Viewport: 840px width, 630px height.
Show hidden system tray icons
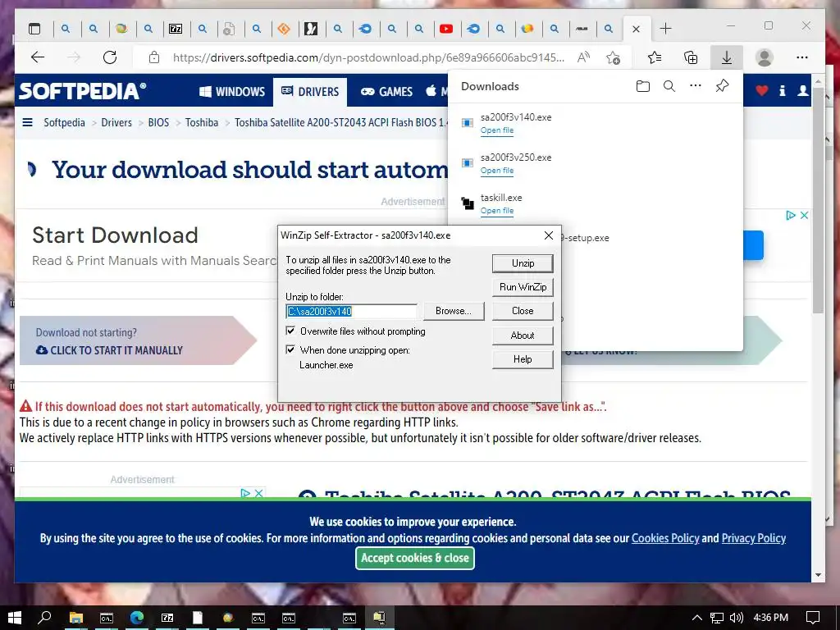coord(697,618)
